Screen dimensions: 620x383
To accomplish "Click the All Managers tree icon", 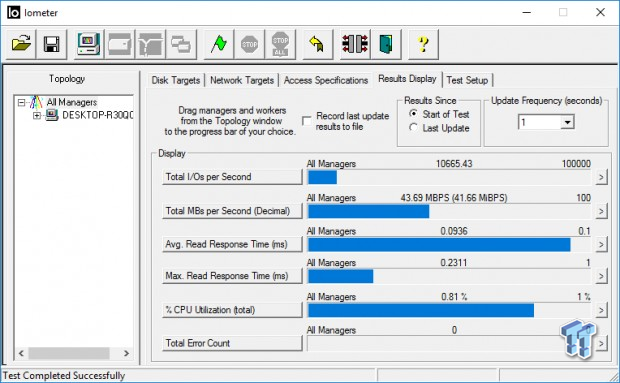I will pyautogui.click(x=36, y=102).
